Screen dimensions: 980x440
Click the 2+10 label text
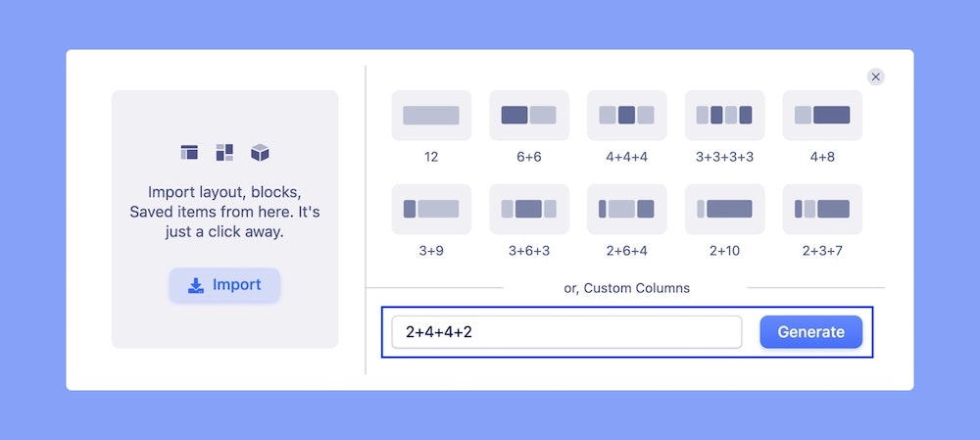(x=724, y=251)
